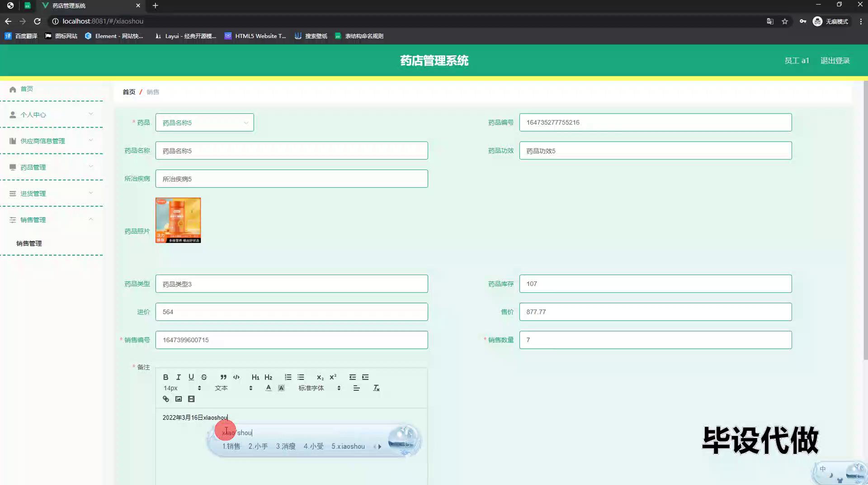Screen dimensions: 868x485
Task: Click the 首页 breadcrumb link
Action: [x=129, y=92]
